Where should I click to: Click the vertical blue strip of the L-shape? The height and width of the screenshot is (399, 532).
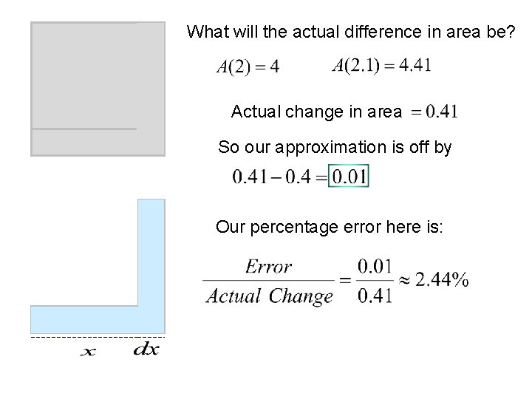tap(151, 251)
